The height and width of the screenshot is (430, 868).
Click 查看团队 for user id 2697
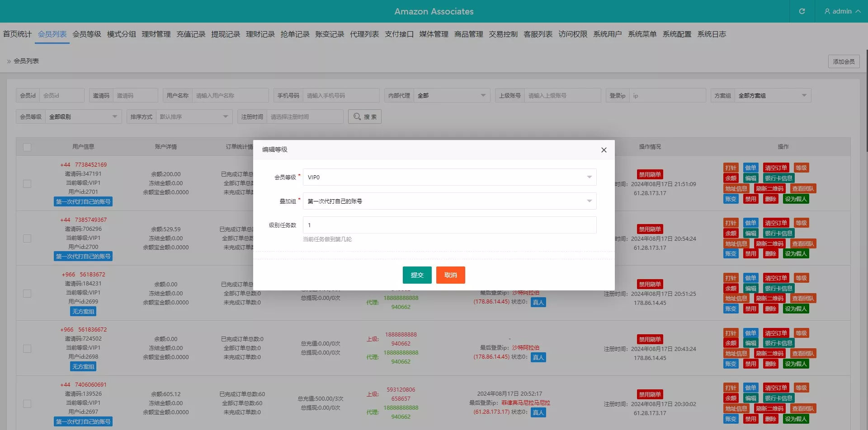(803, 409)
